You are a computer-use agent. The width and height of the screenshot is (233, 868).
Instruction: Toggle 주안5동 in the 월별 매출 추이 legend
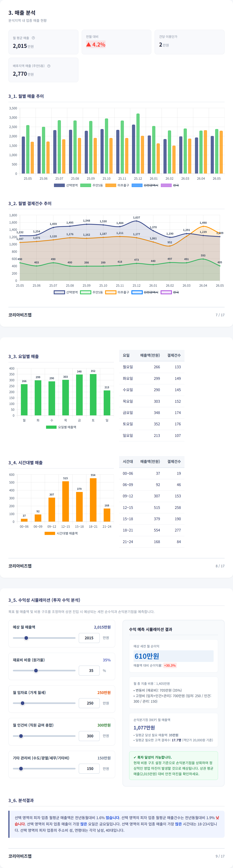(x=91, y=185)
